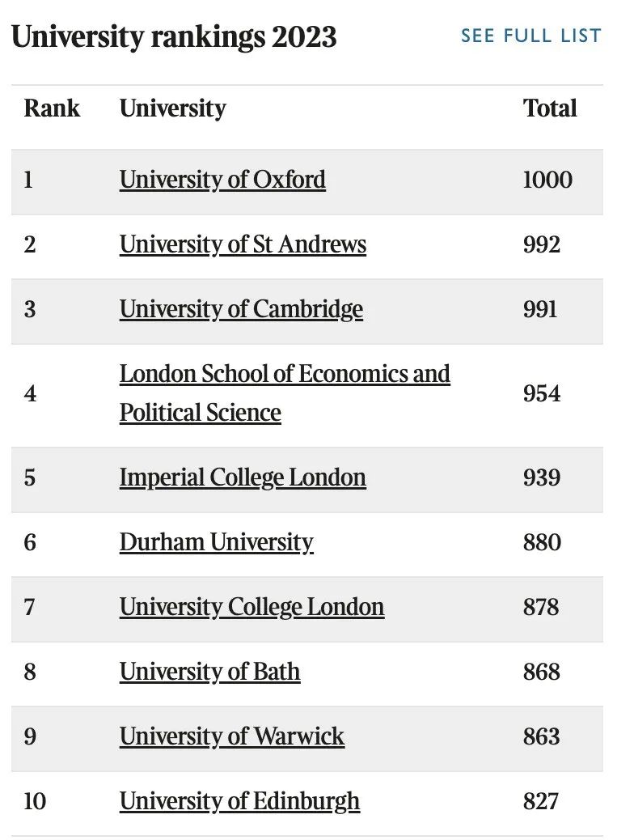Viewport: 634px width, 840px height.
Task: Open Imperial College London link
Action: 243,477
